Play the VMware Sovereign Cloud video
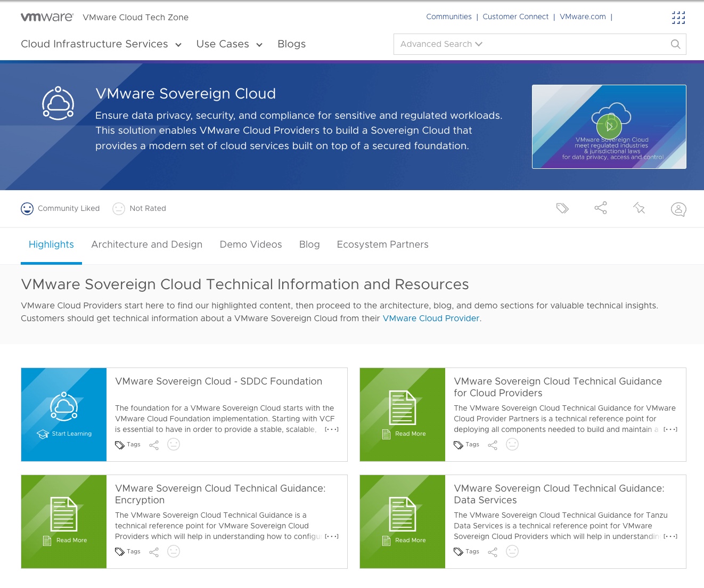 [609, 126]
